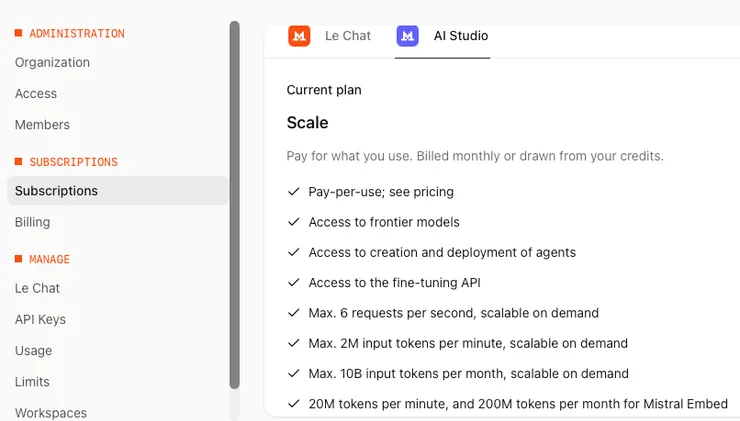This screenshot has height=421, width=740.
Task: Open Workspaces in the sidebar
Action: tap(50, 412)
